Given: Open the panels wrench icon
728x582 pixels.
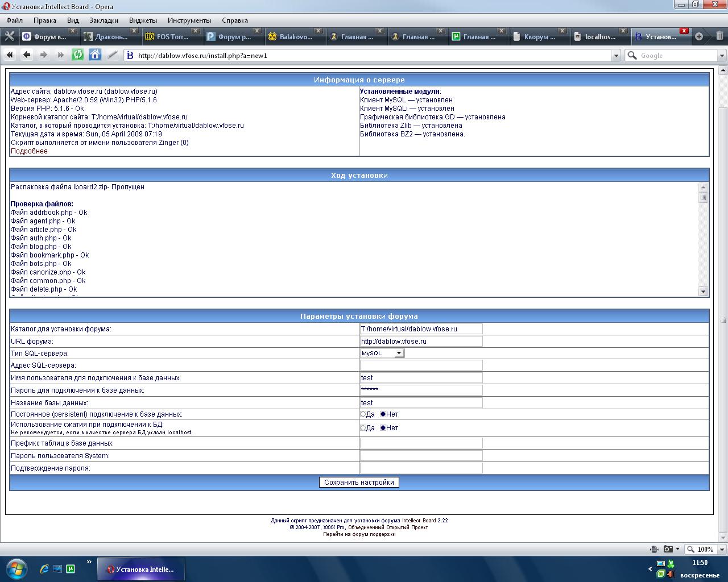Looking at the screenshot, I should [9, 36].
